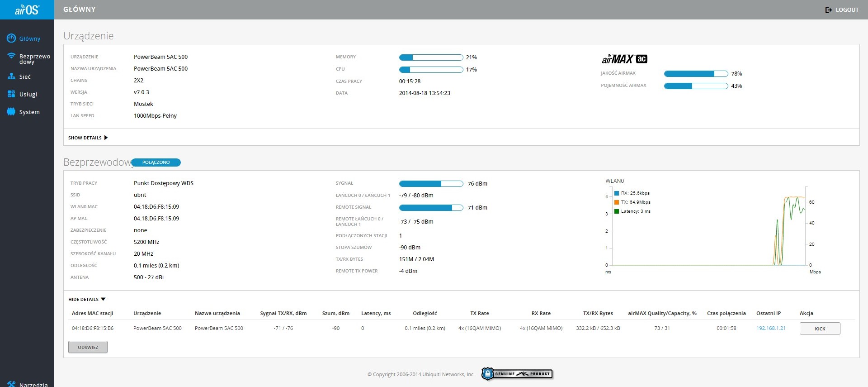Click station MAC 04:18:D6:F8:15:B6 cell
The image size is (868, 387).
tap(93, 328)
